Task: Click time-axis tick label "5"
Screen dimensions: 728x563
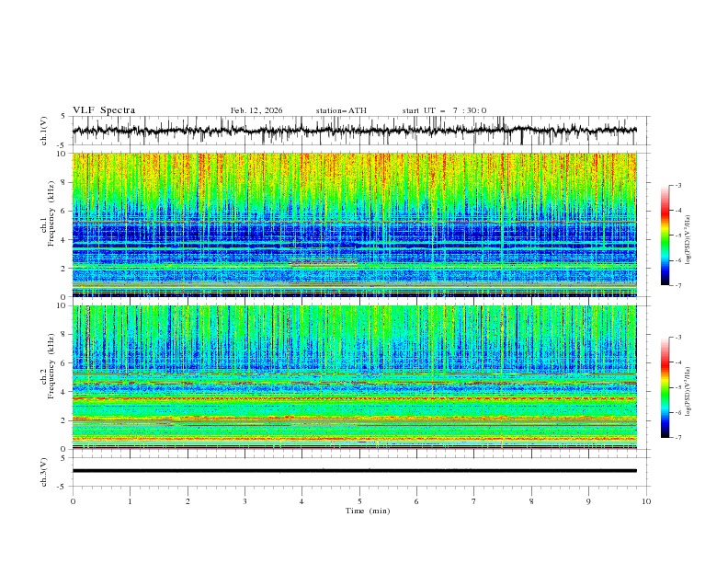Action: point(359,501)
